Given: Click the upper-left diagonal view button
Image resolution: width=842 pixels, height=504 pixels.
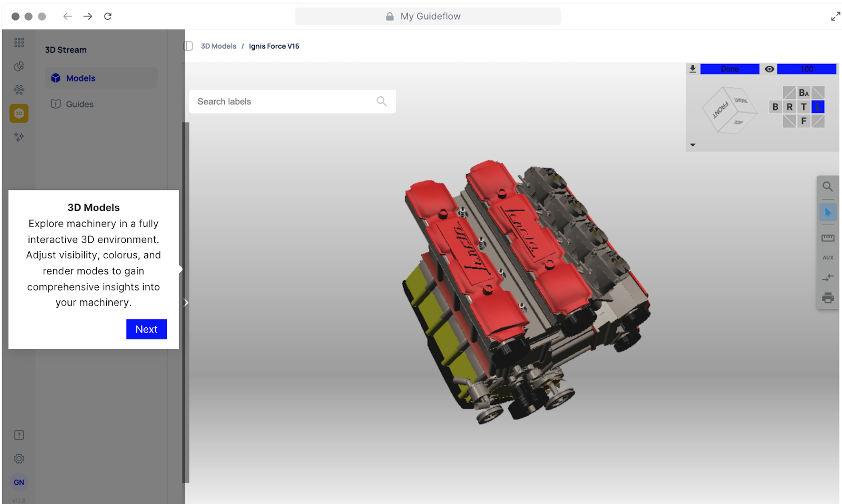Looking at the screenshot, I should [x=789, y=93].
